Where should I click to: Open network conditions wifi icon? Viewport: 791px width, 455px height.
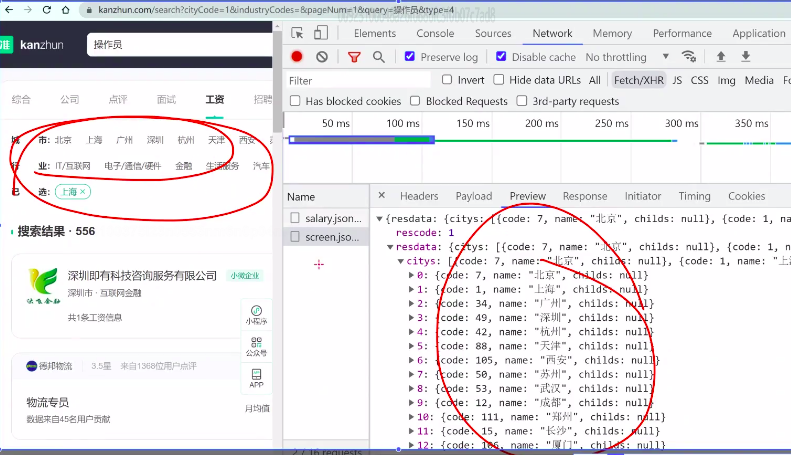coord(689,56)
